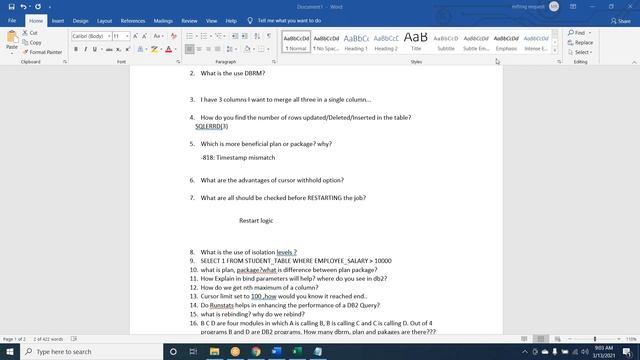Switch to the Web Layout view

click(557, 339)
